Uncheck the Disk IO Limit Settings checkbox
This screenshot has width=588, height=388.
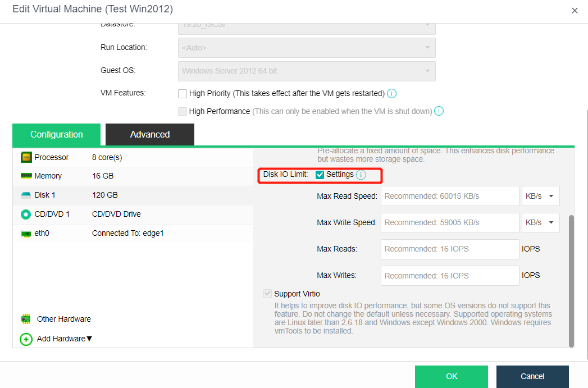click(x=320, y=175)
